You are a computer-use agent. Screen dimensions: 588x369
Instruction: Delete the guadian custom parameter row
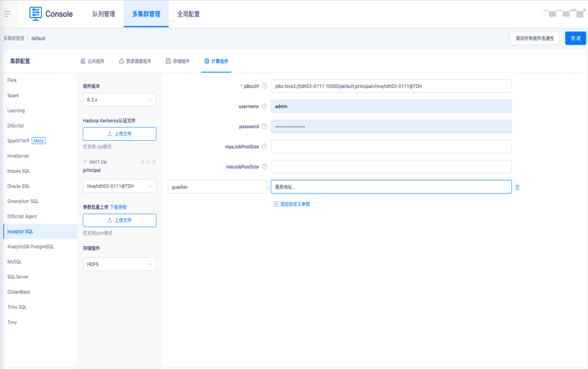pyautogui.click(x=517, y=187)
